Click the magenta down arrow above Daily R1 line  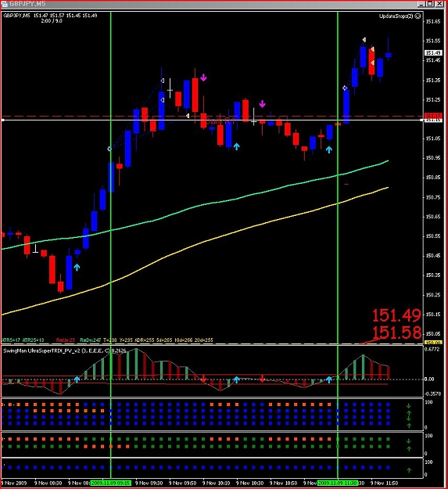point(263,104)
